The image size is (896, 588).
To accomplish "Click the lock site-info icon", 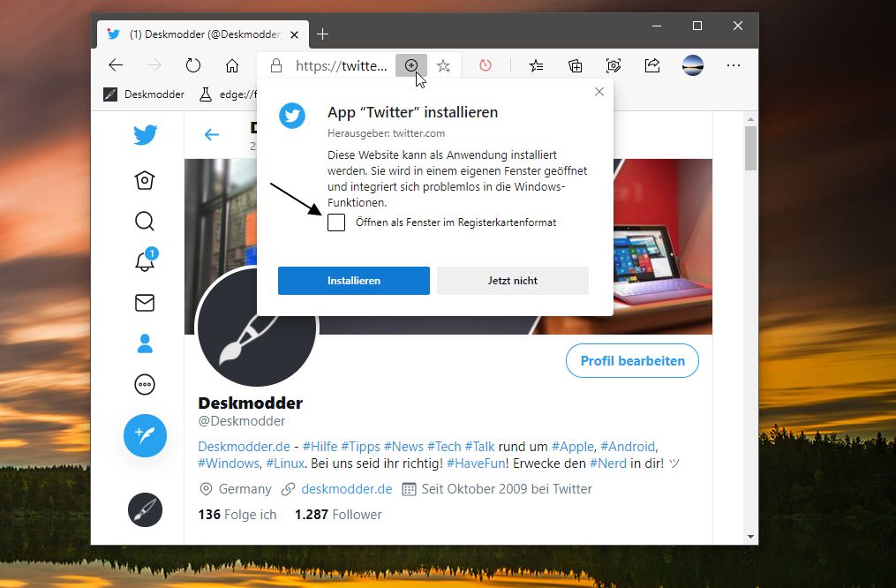I will click(x=276, y=65).
